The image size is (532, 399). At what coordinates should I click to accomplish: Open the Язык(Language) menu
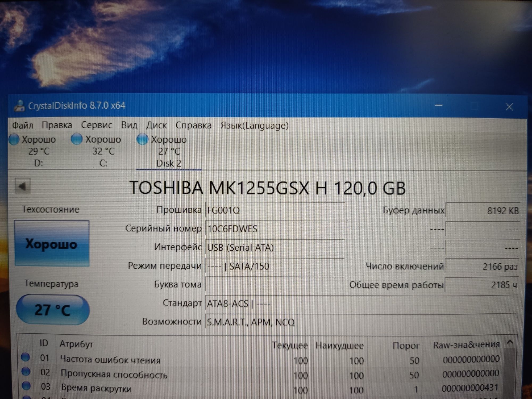pos(255,125)
